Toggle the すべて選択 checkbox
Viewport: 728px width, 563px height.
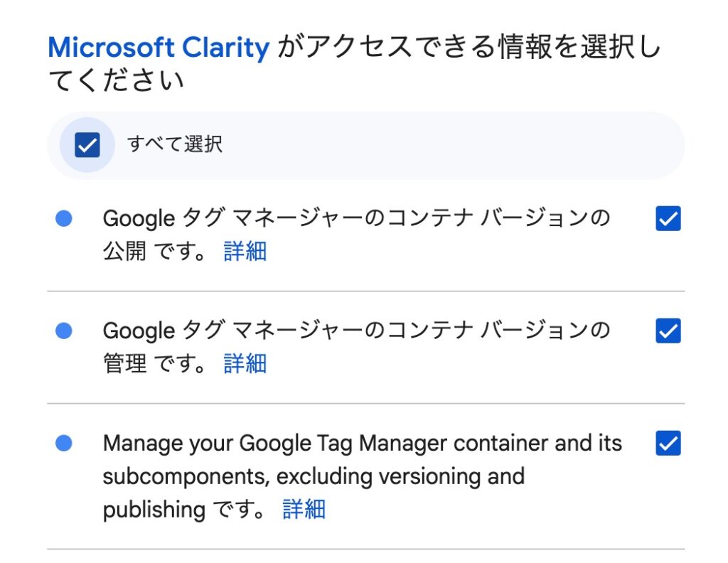87,145
